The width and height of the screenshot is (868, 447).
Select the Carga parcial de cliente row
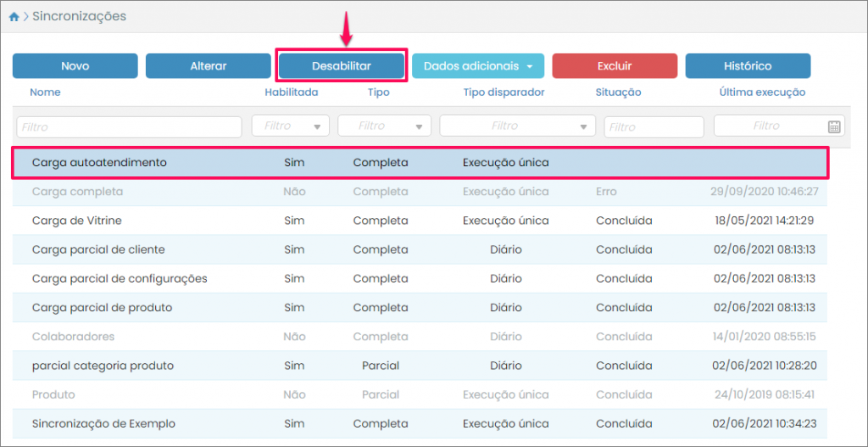click(98, 249)
